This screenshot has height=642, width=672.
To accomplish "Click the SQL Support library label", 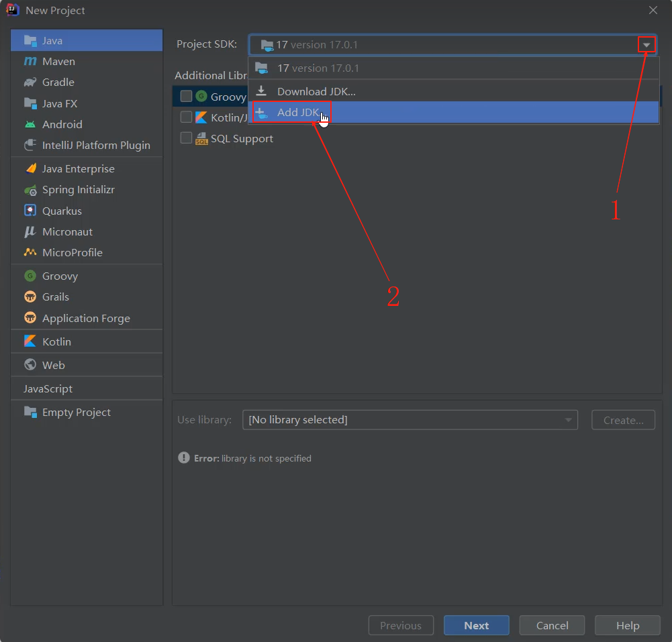I will pos(242,139).
